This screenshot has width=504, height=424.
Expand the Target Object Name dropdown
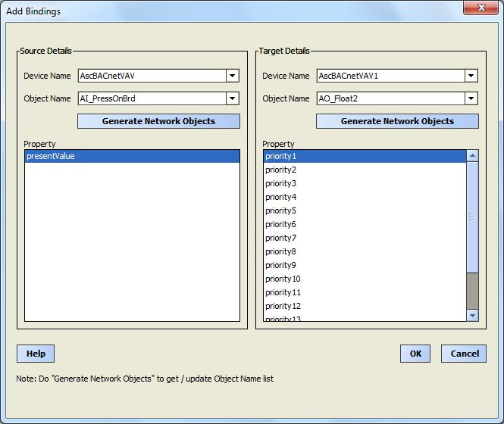tap(471, 98)
